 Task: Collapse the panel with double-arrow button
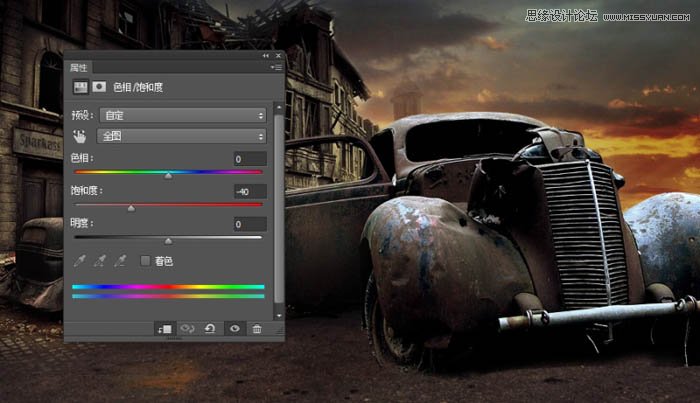click(266, 56)
